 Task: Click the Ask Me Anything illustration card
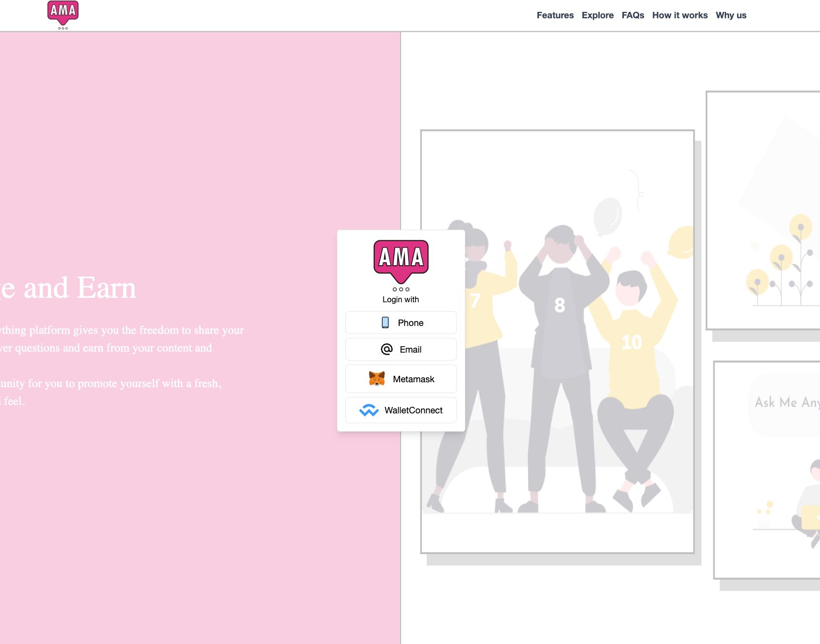(x=767, y=470)
